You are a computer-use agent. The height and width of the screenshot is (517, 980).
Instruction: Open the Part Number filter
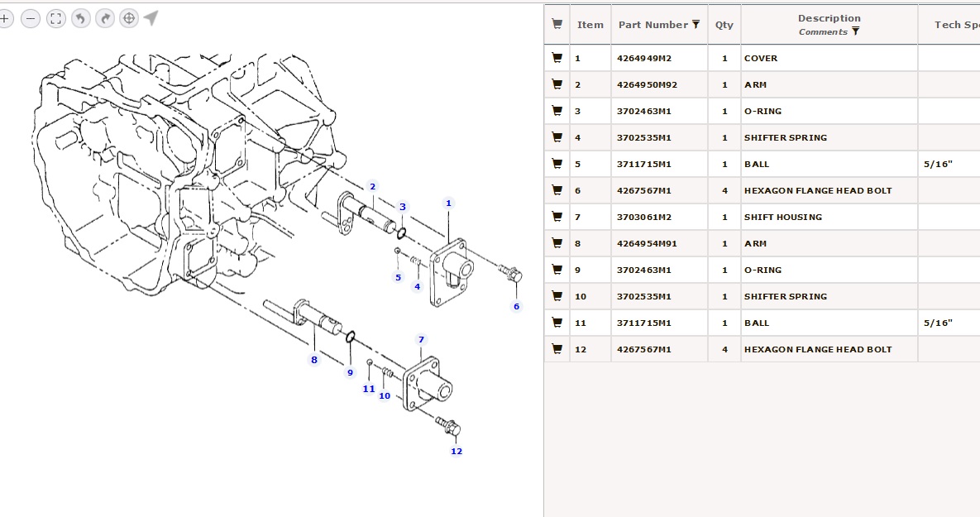click(696, 25)
